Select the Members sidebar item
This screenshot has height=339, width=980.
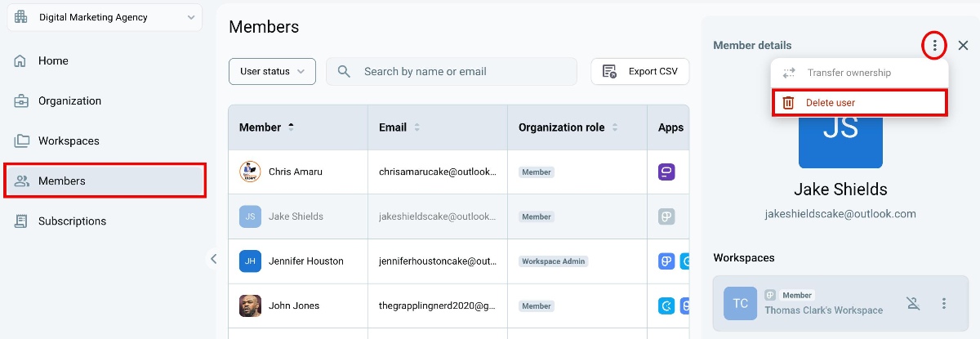coord(105,181)
